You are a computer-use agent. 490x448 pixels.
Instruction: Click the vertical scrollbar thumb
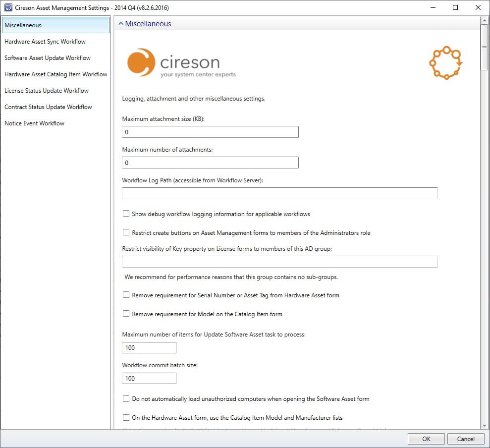point(485,47)
